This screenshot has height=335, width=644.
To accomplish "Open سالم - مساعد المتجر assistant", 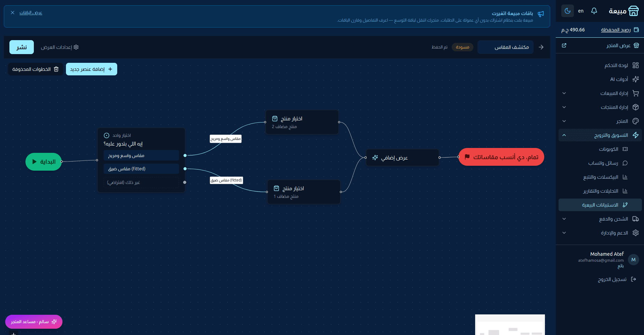I will (x=34, y=322).
